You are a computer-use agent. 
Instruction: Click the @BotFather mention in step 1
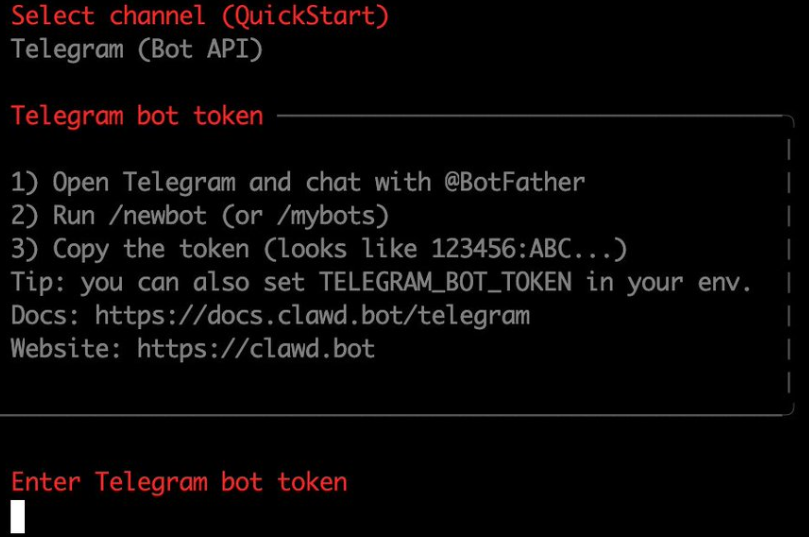[x=515, y=183]
